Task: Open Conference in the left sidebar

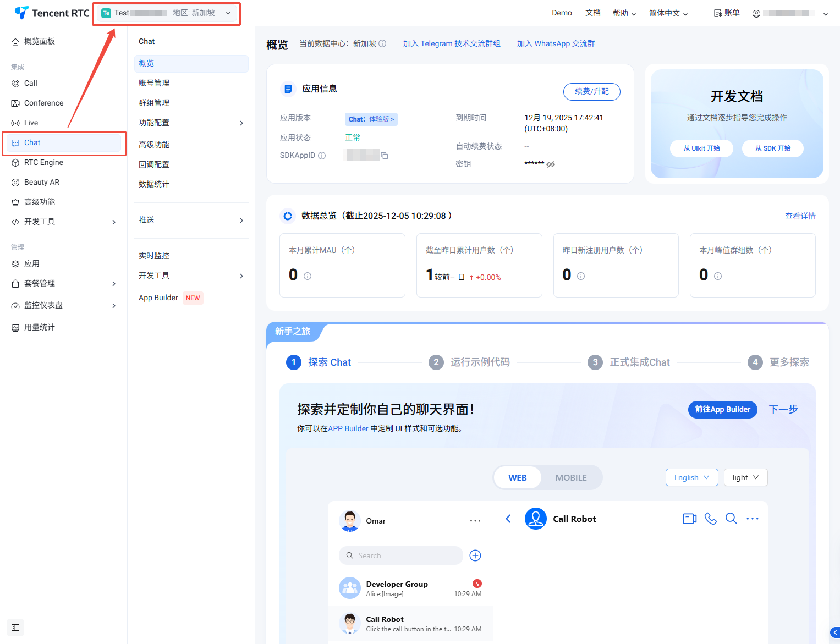Action: [x=63, y=103]
